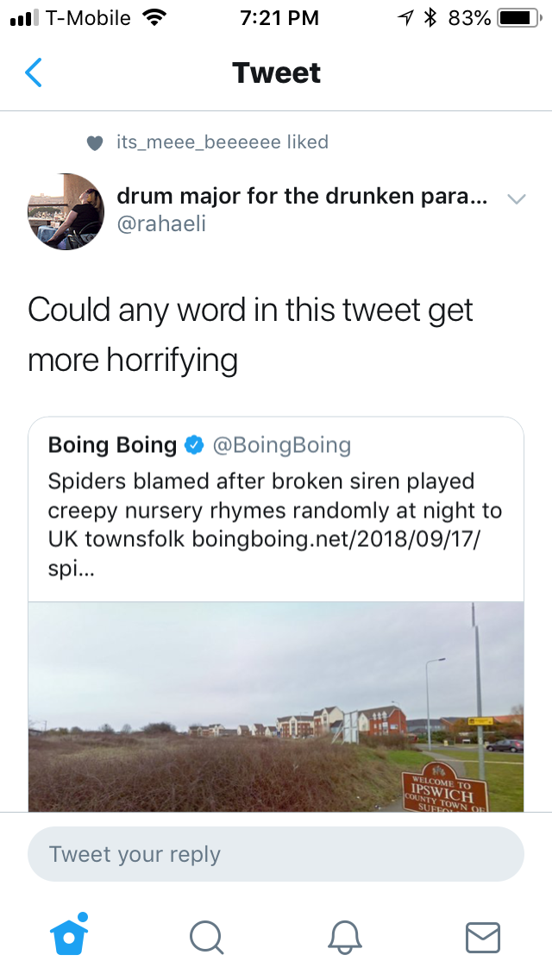Open the Messages envelope tab
The width and height of the screenshot is (552, 980).
482,937
